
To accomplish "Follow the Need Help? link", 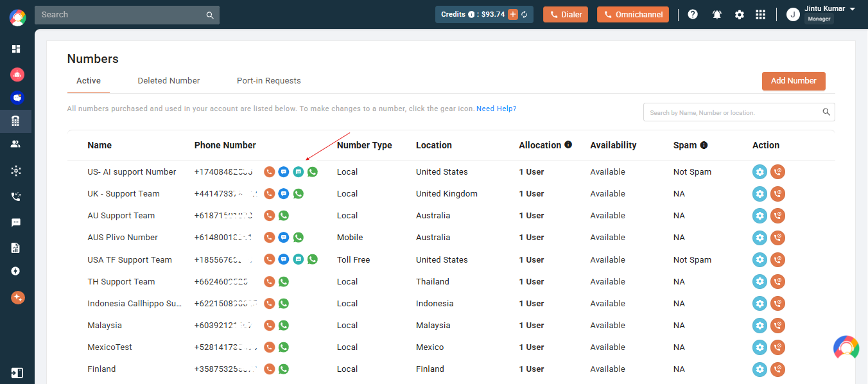I will 496,109.
